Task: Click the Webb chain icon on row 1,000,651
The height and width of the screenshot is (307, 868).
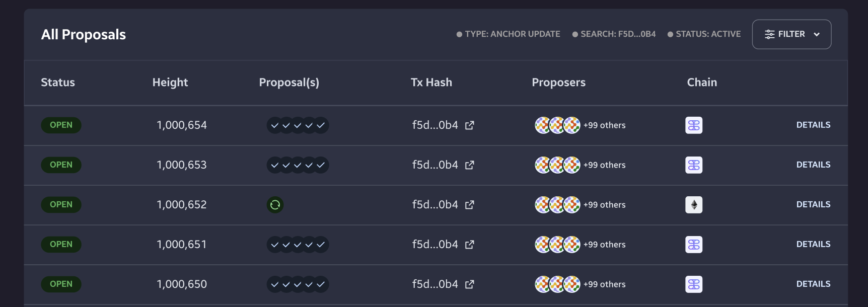Action: coord(694,244)
